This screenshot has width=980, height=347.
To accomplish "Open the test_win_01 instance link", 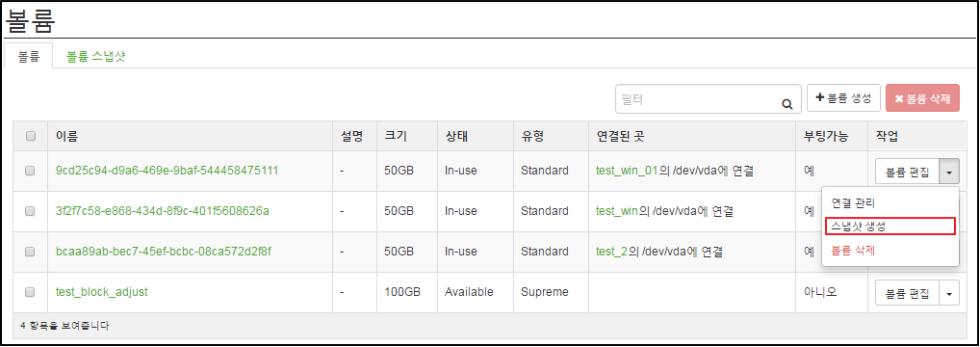I will (627, 171).
